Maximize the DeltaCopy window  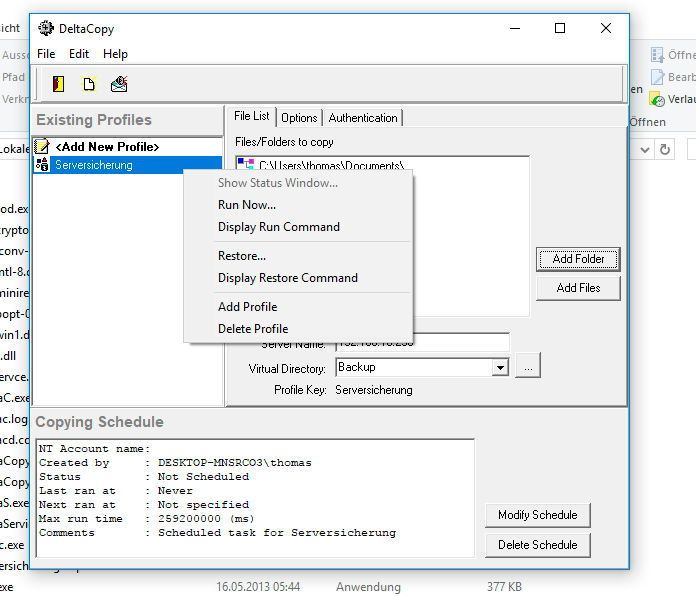click(x=560, y=28)
